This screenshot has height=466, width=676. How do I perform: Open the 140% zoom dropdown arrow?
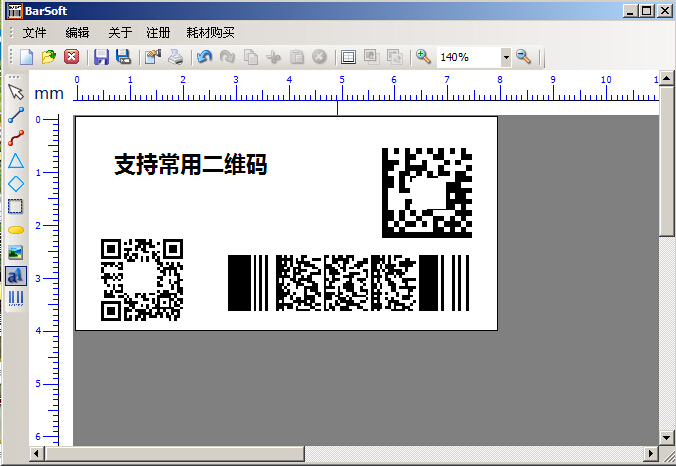point(506,57)
